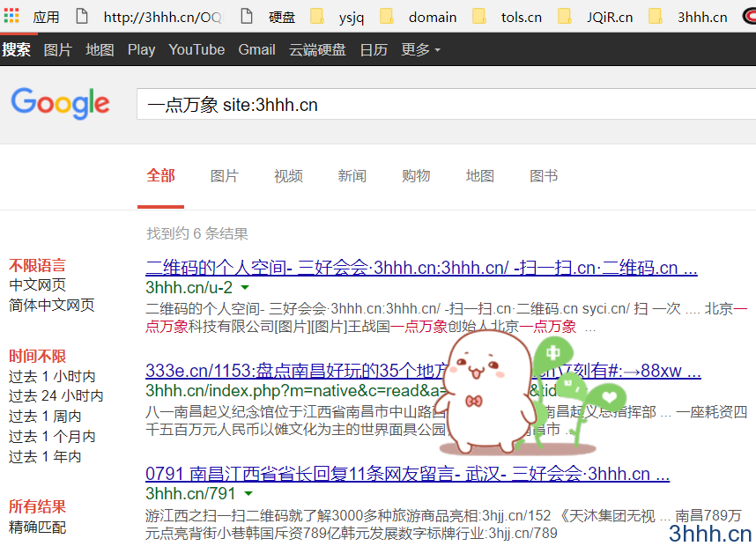The height and width of the screenshot is (546, 756).
Task: Switch to the 新闻 search tab
Action: pyautogui.click(x=352, y=176)
